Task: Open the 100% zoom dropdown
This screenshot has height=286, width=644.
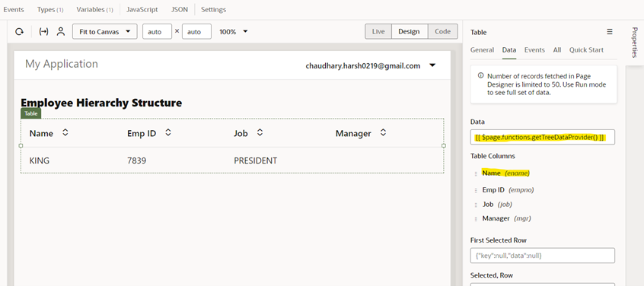Action: coord(233,32)
